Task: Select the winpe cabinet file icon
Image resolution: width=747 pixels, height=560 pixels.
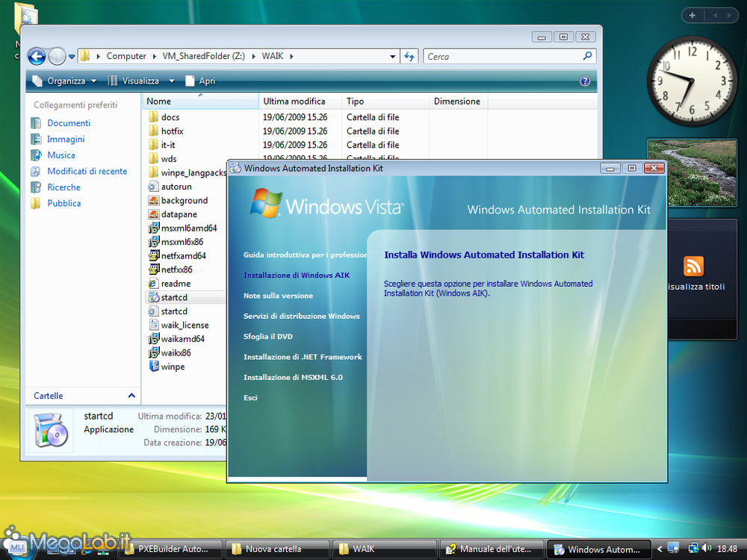Action: (x=153, y=367)
